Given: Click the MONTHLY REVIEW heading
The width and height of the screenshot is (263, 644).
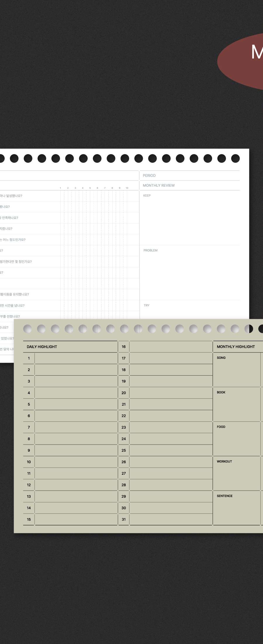Looking at the screenshot, I should pyautogui.click(x=159, y=185).
